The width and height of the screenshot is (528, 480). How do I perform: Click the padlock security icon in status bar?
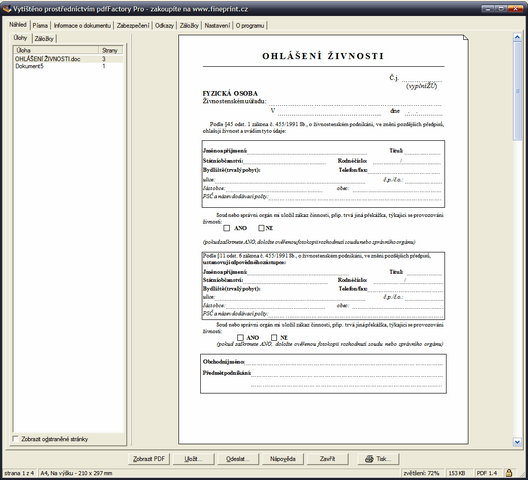click(x=509, y=473)
